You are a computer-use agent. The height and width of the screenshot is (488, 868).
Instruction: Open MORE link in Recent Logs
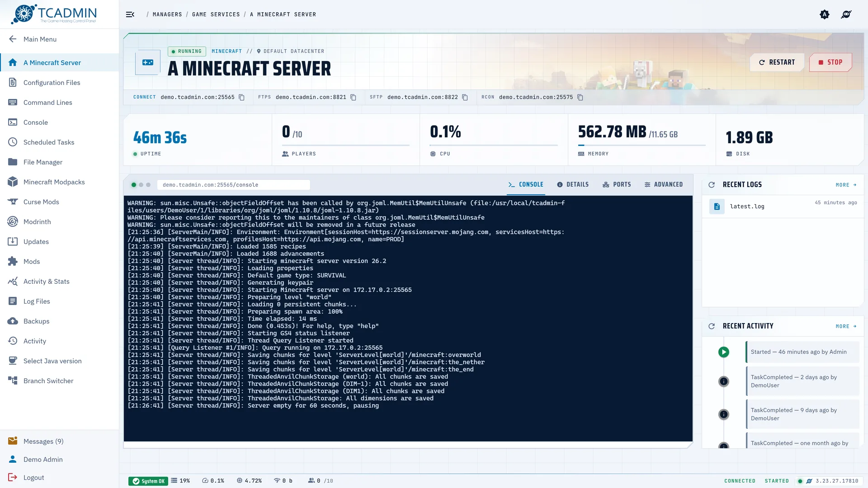coord(846,185)
